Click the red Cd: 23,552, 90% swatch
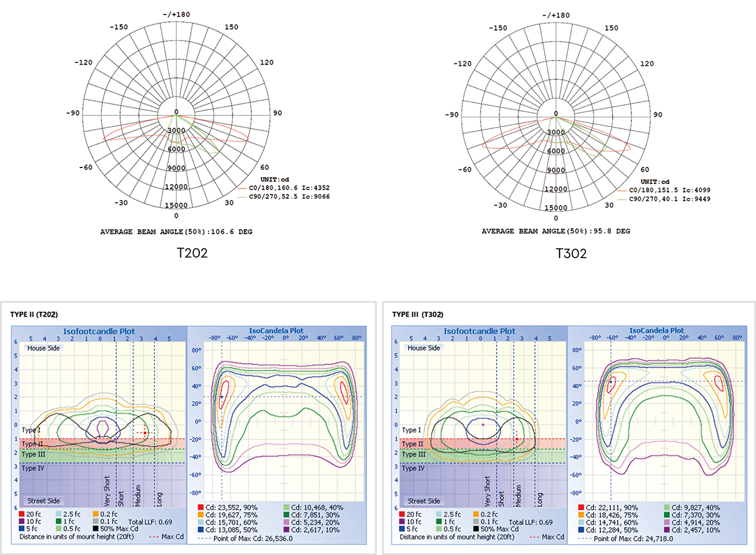Screen dimensions: 756x555 point(201,508)
